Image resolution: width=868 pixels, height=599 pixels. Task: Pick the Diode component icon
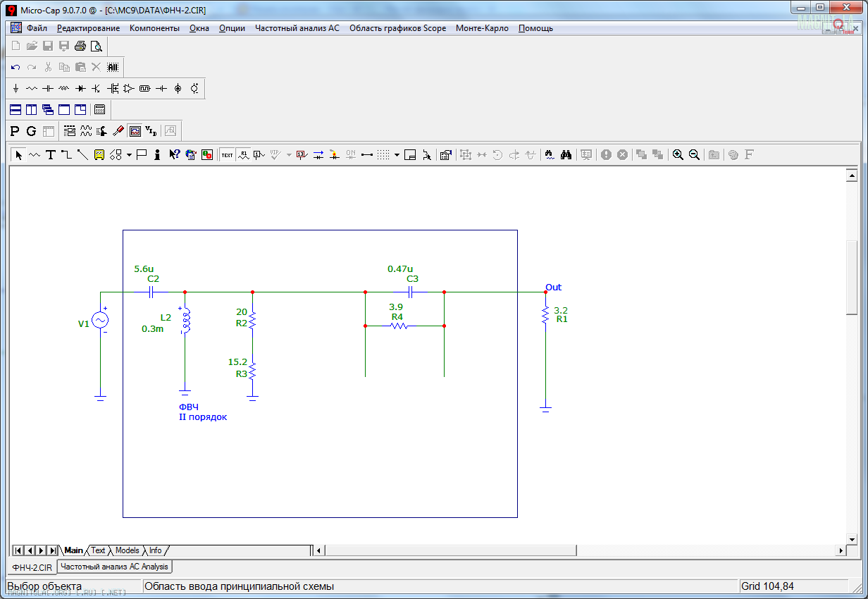[x=80, y=89]
